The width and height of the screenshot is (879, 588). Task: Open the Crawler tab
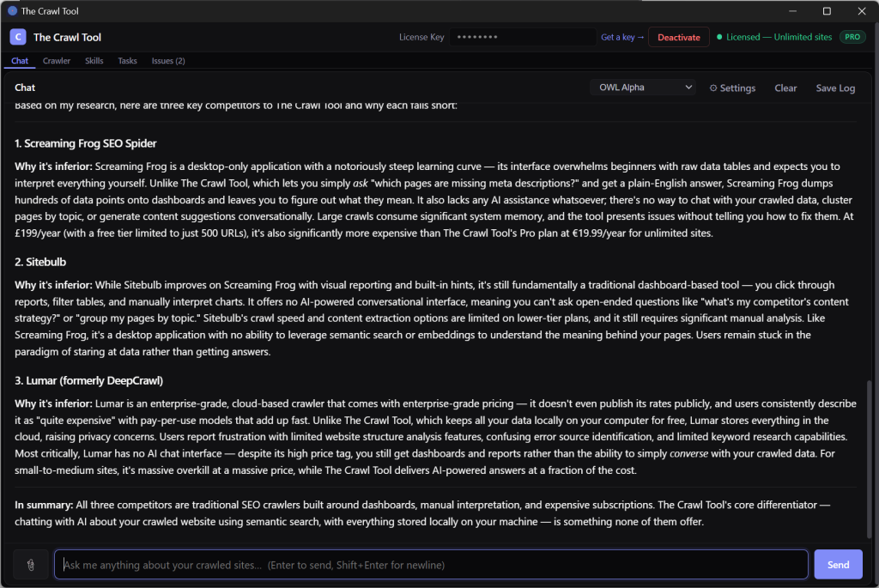[57, 61]
